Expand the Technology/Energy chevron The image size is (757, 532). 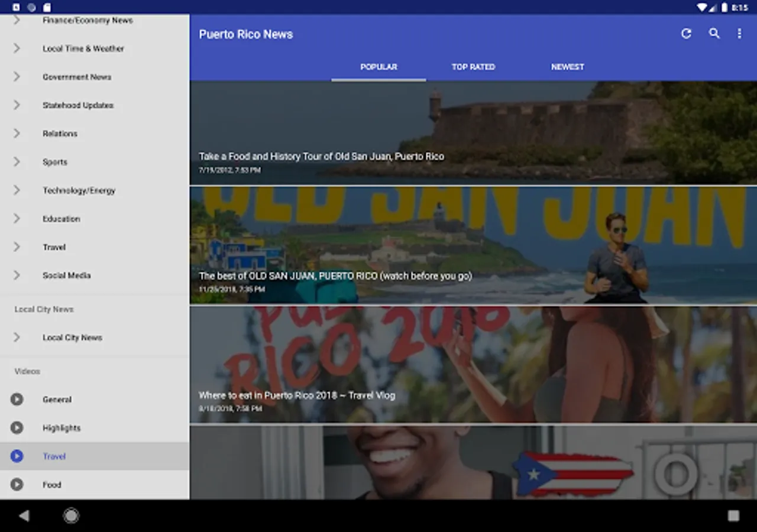point(17,190)
